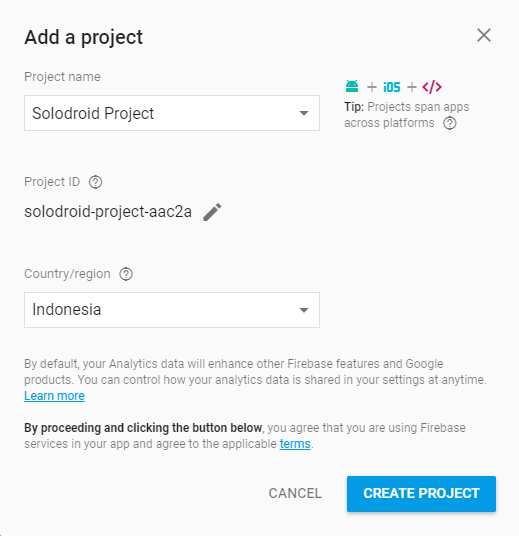Screen dimensions: 519x536
Task: Open the Indonesia country selector
Action: [172, 310]
